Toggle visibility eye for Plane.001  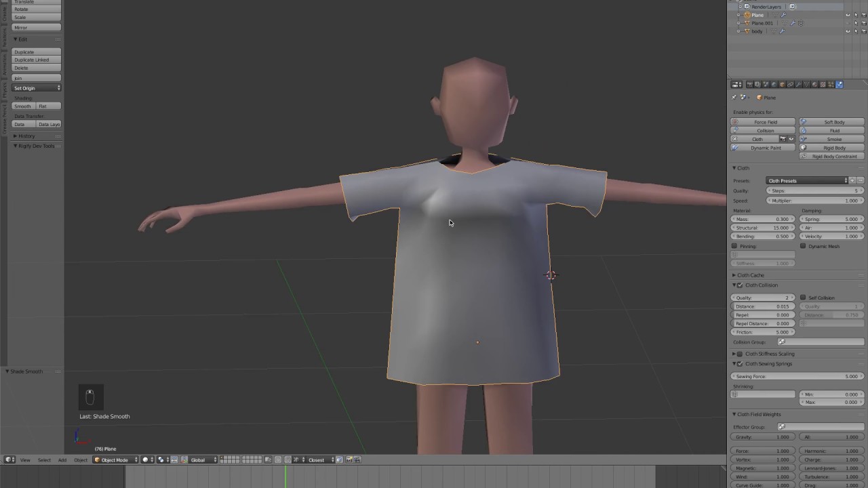[x=848, y=23]
